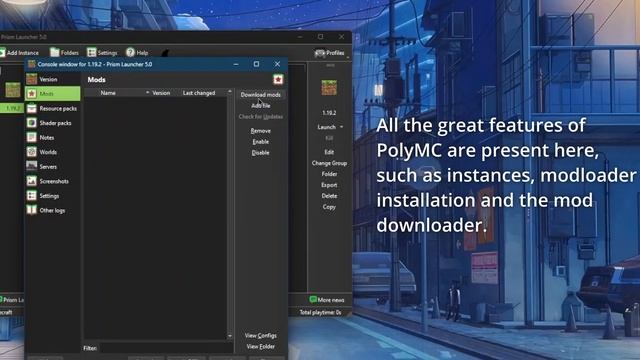Open Profiles dropdown in main launcher

tap(330, 53)
